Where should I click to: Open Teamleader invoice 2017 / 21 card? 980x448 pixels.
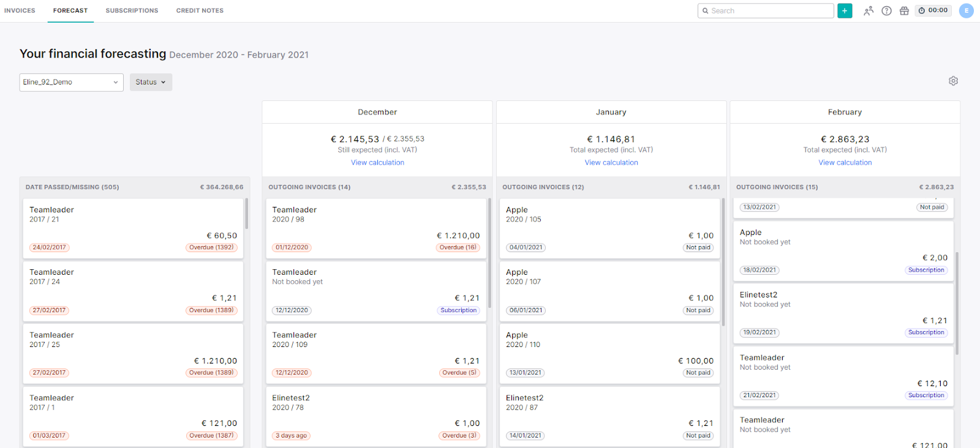click(x=133, y=228)
